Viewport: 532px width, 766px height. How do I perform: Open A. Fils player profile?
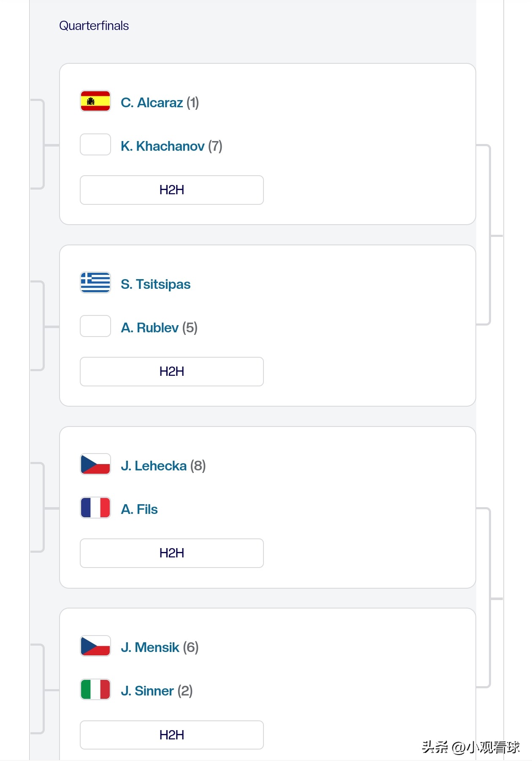(139, 509)
